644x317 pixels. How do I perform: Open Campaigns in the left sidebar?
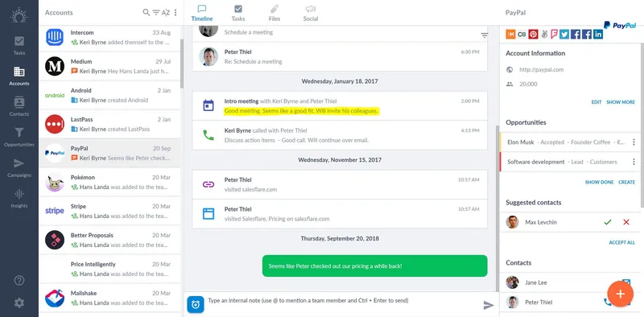(19, 168)
